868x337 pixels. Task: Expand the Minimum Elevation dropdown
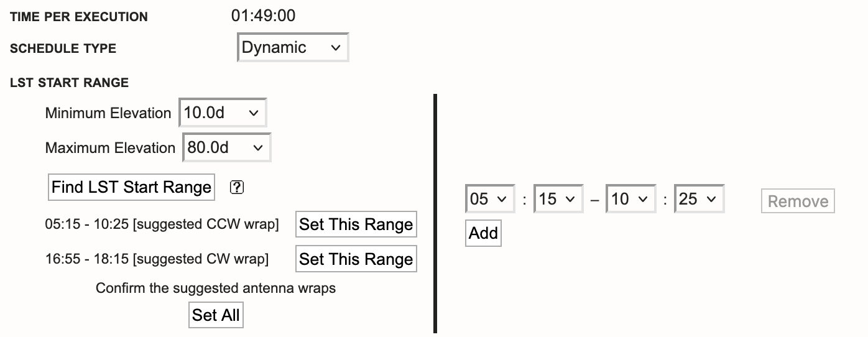click(x=223, y=113)
